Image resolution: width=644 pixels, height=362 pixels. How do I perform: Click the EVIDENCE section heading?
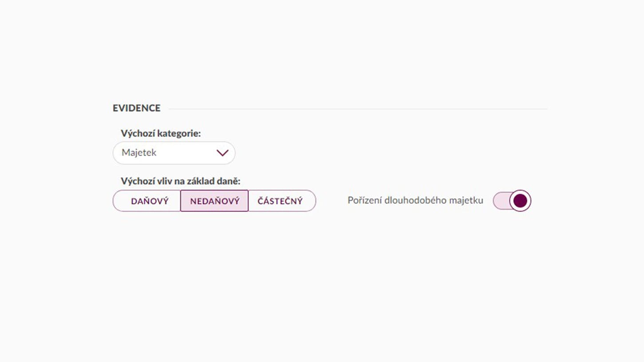[x=136, y=108]
